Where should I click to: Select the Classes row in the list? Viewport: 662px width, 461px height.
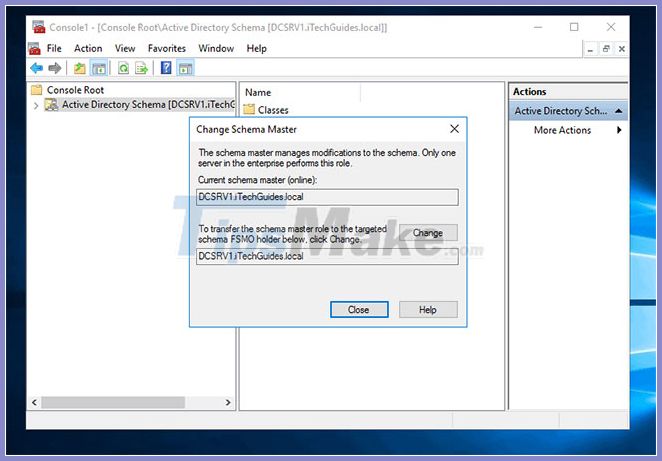point(273,110)
